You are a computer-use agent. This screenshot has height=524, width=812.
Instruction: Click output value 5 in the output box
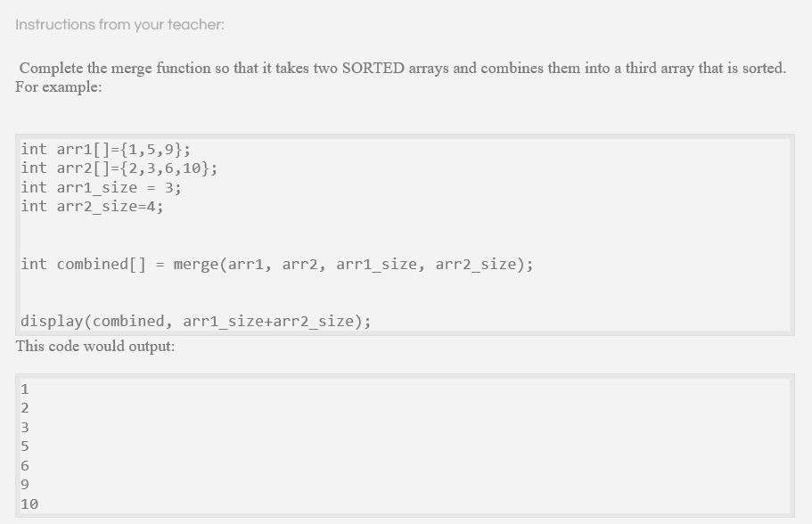click(x=25, y=446)
